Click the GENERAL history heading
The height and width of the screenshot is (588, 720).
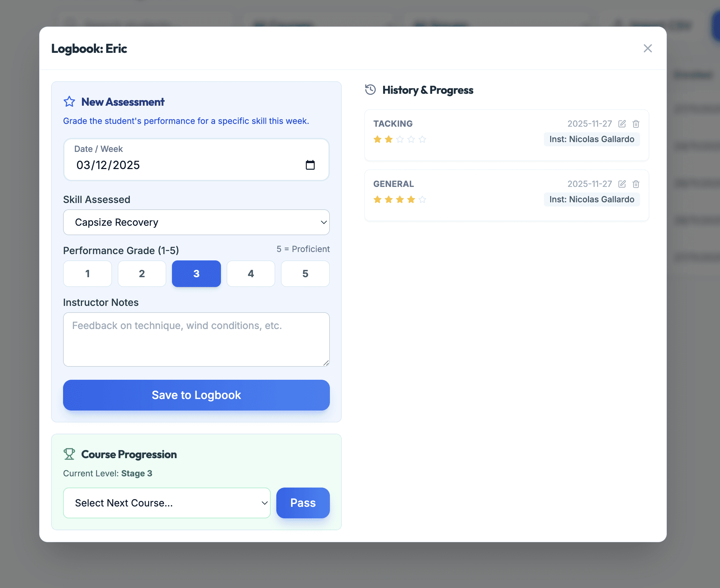(394, 184)
